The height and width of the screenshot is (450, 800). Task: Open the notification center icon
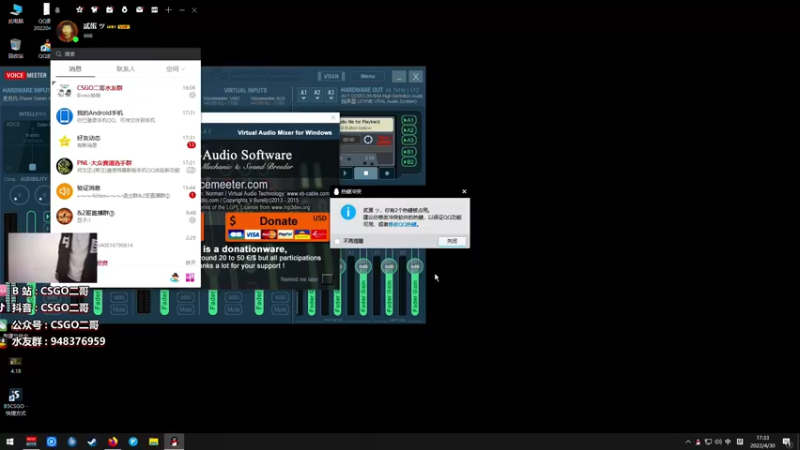point(787,442)
